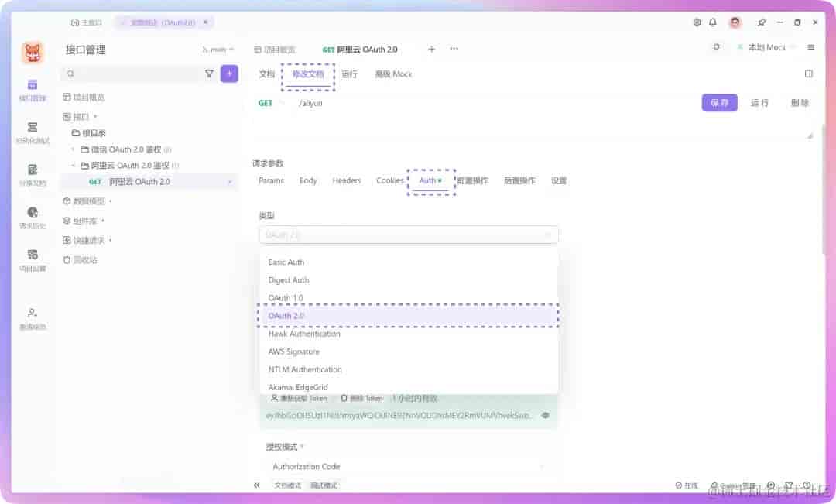Image resolution: width=836 pixels, height=504 pixels.
Task: Open the 项目设置 sidebar section
Action: 33,260
